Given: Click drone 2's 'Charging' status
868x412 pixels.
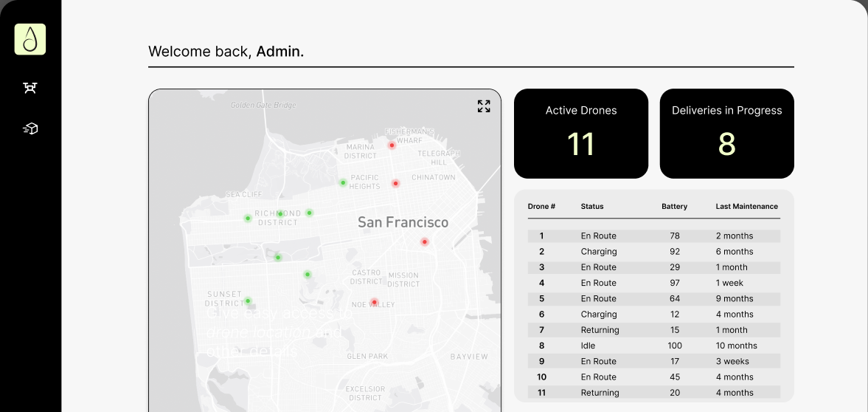Looking at the screenshot, I should 598,252.
